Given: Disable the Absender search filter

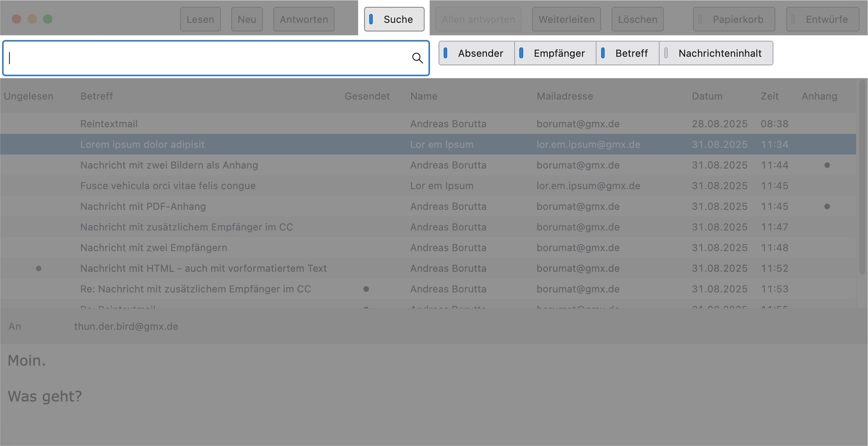Looking at the screenshot, I should point(476,53).
